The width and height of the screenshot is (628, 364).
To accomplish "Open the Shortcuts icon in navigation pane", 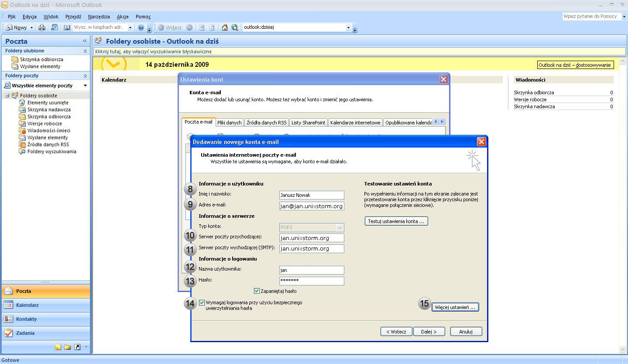I will (77, 347).
